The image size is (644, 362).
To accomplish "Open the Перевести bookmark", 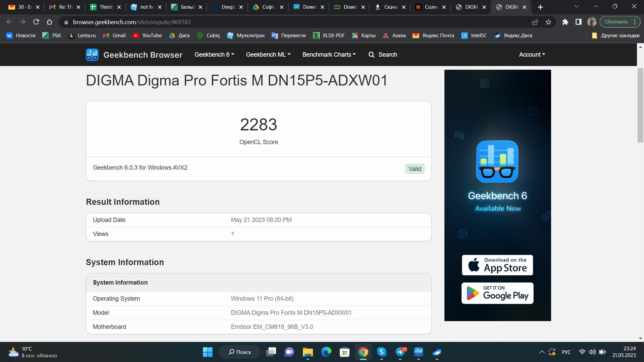I will tap(289, 36).
